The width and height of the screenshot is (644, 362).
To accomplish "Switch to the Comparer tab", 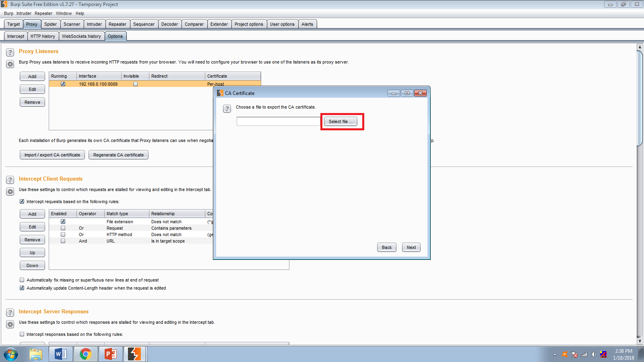I will click(194, 24).
